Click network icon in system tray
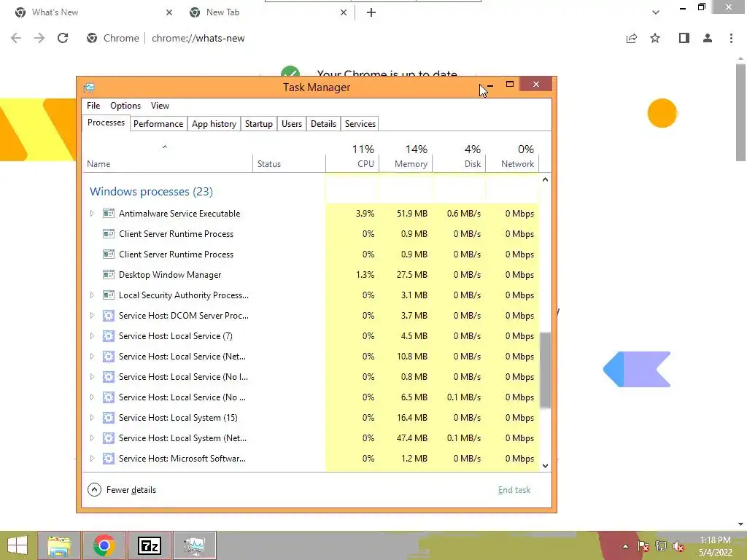Screen dimensions: 747x560 tap(661, 546)
